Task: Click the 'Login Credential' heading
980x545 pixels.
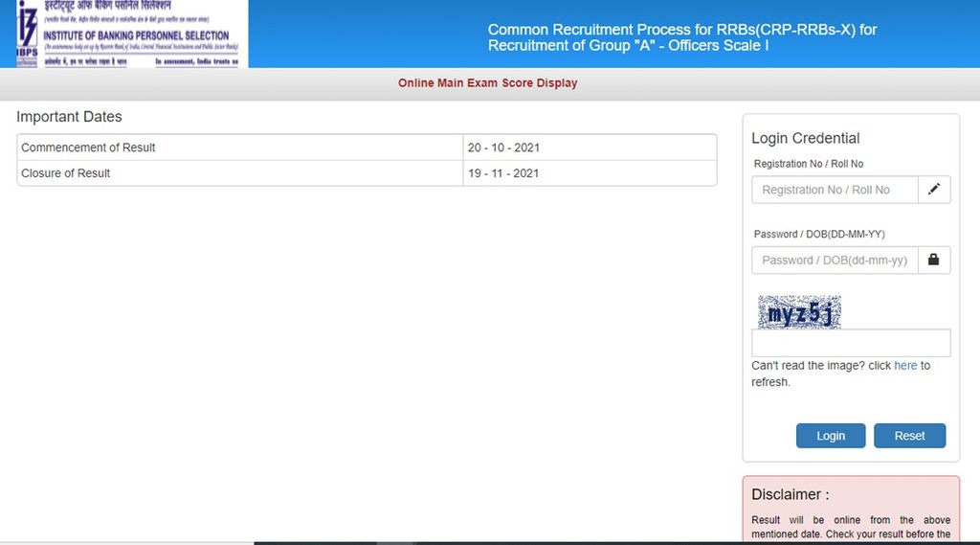Action: coord(805,138)
